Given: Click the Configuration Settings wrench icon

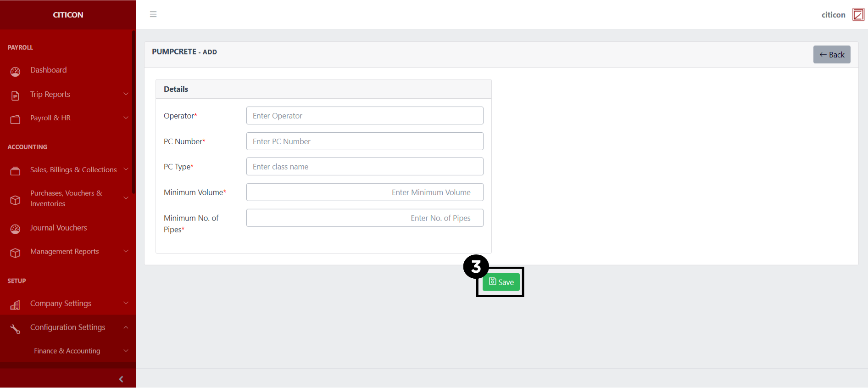Looking at the screenshot, I should point(15,329).
